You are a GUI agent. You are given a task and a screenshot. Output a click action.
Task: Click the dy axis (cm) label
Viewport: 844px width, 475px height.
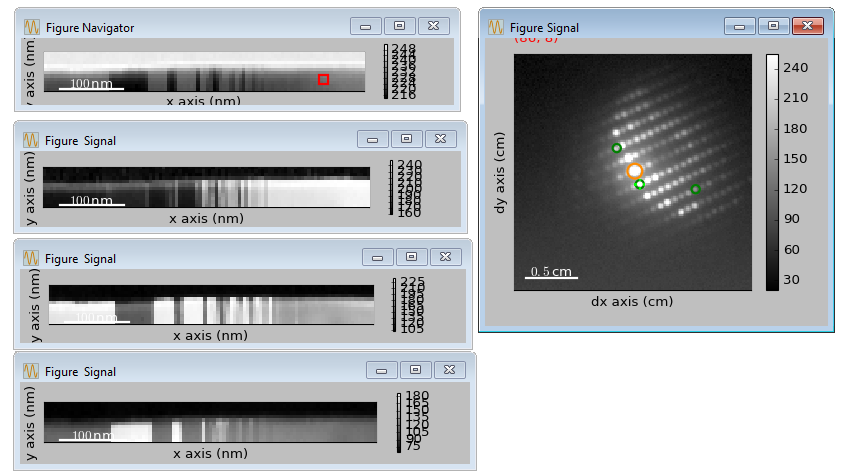(x=500, y=172)
